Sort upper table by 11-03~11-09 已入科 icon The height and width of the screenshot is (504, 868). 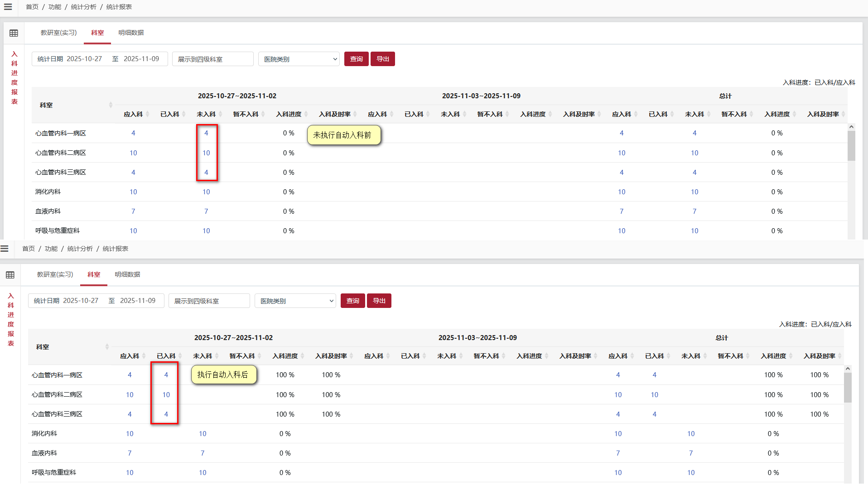point(428,114)
